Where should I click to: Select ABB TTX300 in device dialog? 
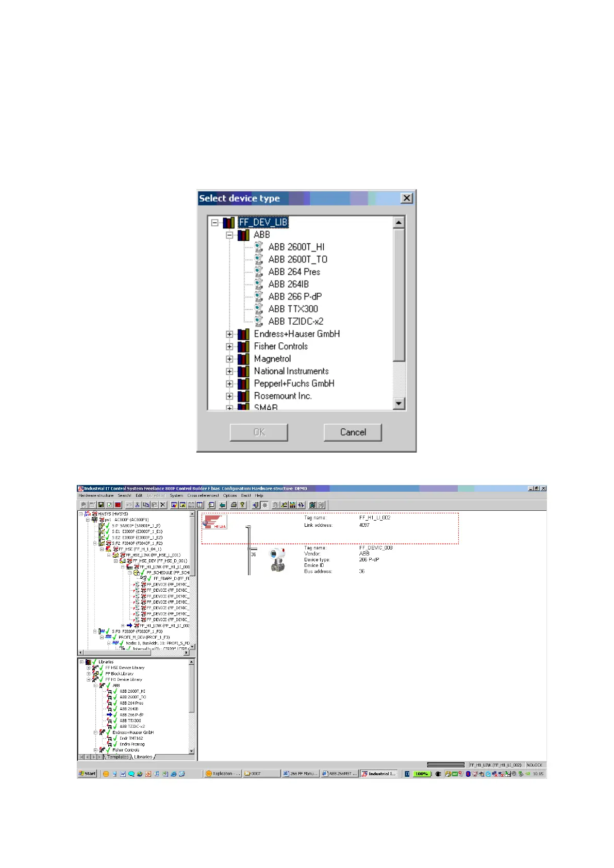[x=293, y=309]
